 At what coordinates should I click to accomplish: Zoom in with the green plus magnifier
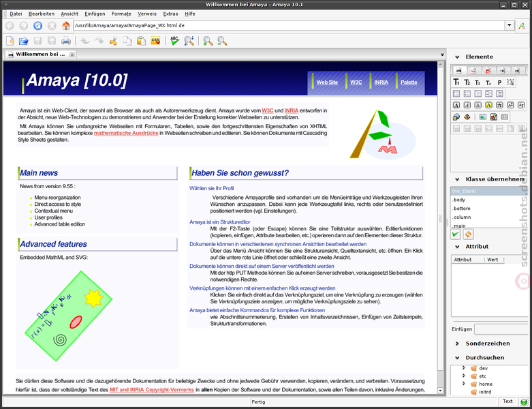208,41
